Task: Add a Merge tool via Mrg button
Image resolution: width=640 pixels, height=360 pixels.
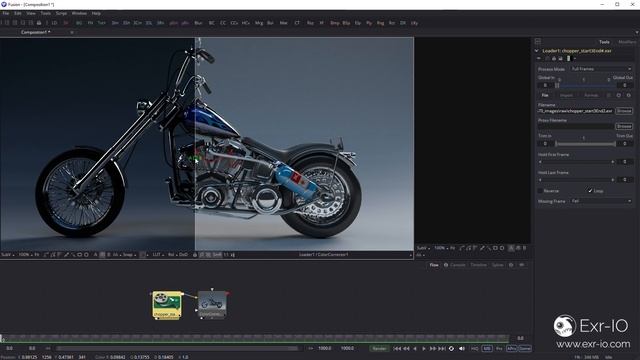Action: (259, 23)
